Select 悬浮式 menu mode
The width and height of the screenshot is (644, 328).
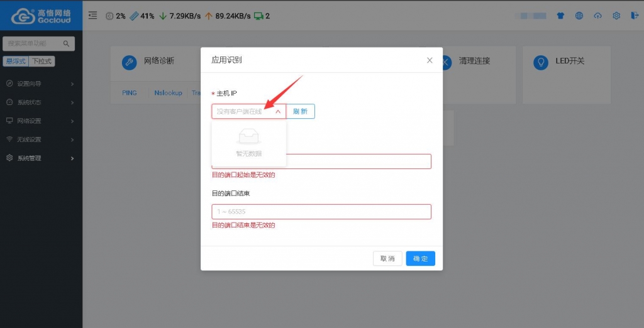coord(16,61)
